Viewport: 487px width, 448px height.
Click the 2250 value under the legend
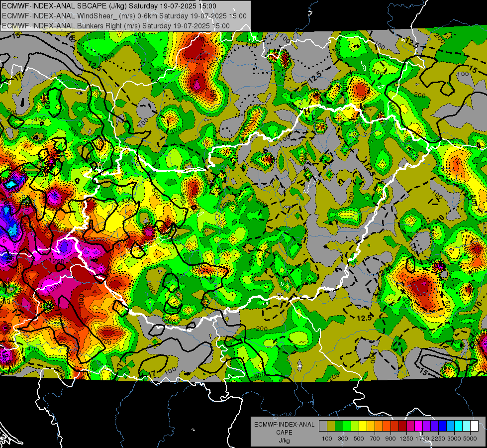pos(438,439)
